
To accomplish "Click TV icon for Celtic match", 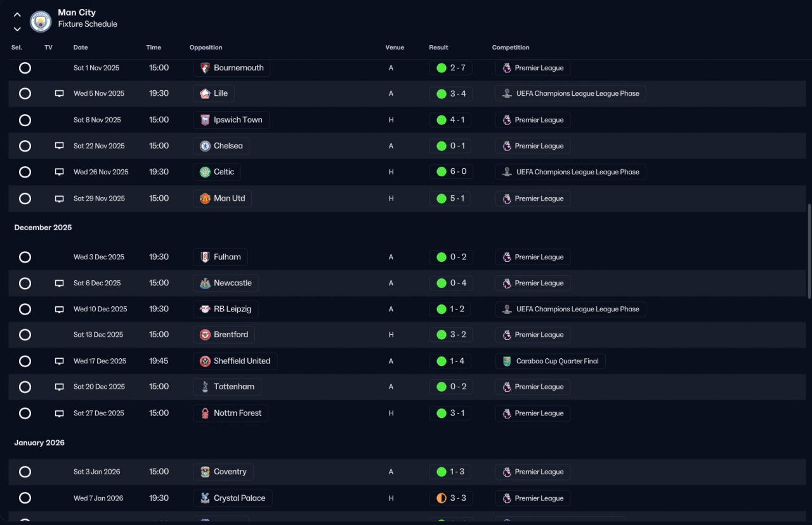I will coord(60,172).
